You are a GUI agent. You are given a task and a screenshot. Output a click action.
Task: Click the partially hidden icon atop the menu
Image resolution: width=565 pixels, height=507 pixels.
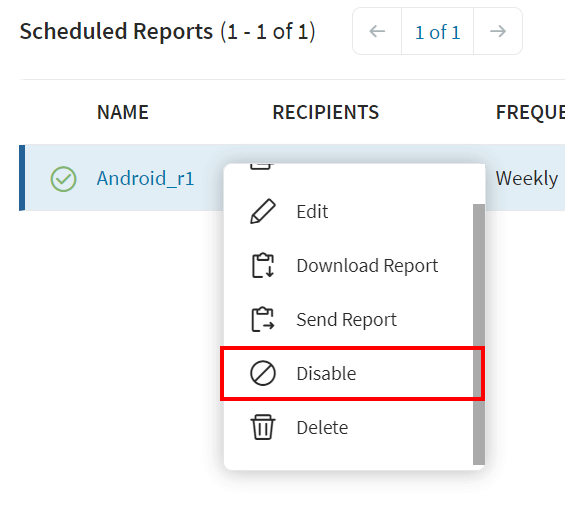261,166
